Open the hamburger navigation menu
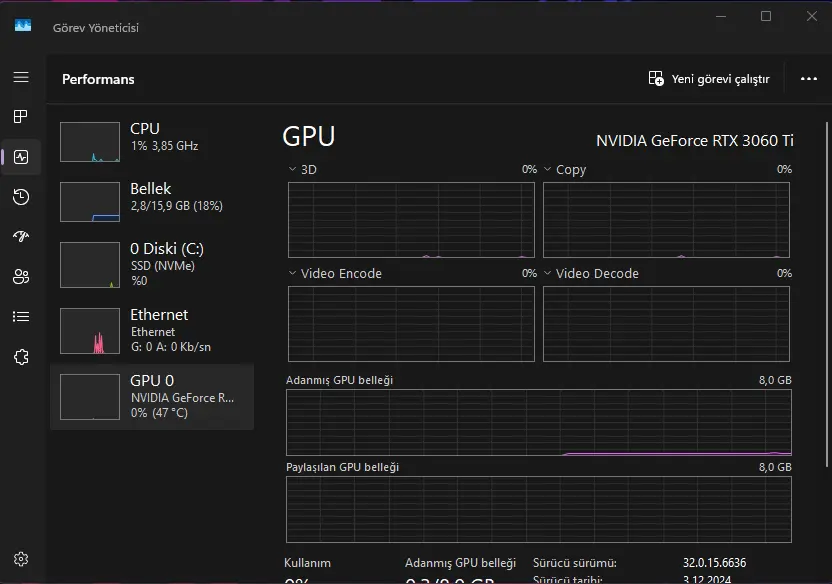Viewport: 832px width, 584px height. [21, 77]
